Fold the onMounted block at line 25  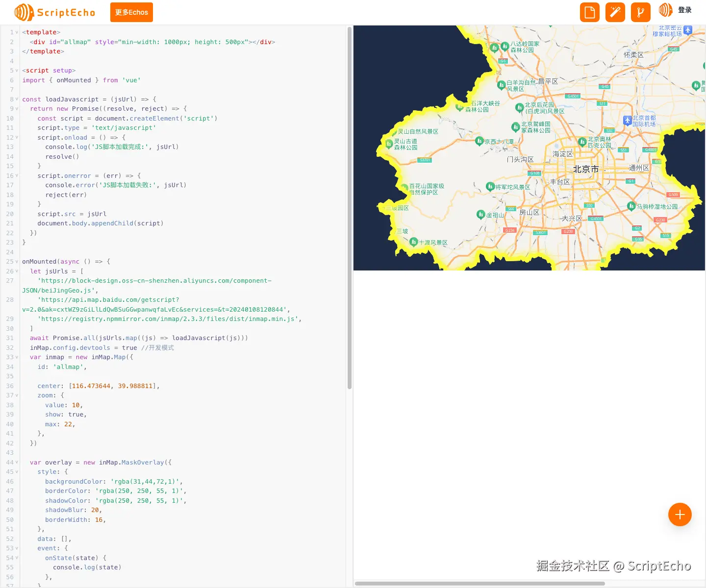click(17, 262)
